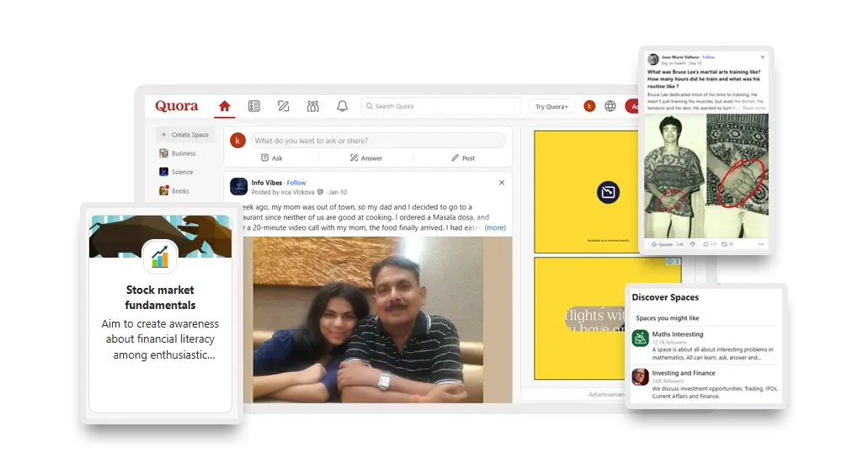Click the Post button
Screen dimensions: 868x469
coord(463,157)
